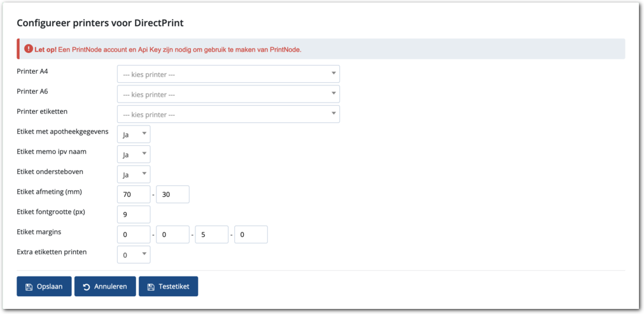This screenshot has width=644, height=314.
Task: Expand the Printer etiketten selector
Action: click(228, 115)
